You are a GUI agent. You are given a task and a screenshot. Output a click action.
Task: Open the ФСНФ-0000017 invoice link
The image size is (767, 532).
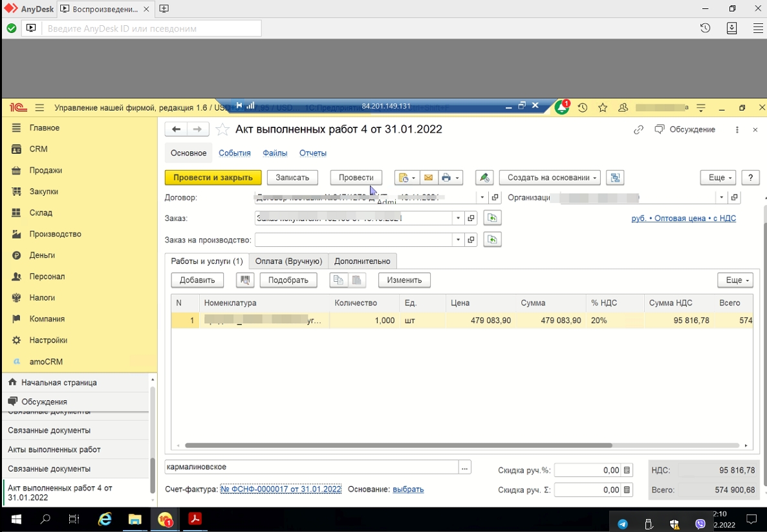(281, 489)
